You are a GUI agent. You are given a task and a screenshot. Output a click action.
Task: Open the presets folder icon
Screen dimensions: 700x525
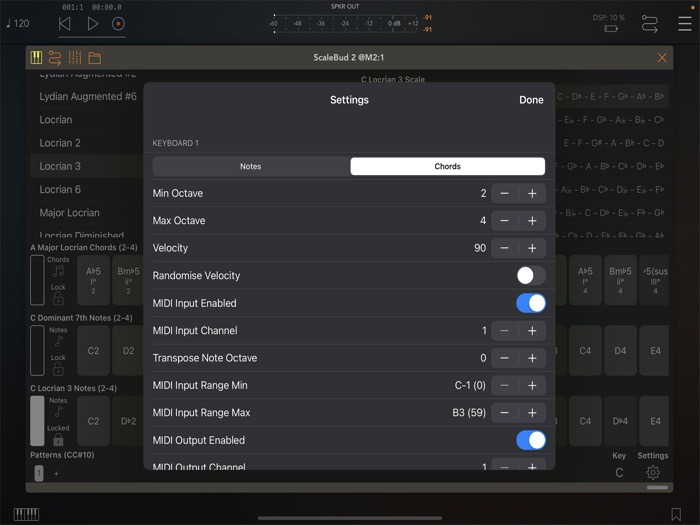(95, 58)
